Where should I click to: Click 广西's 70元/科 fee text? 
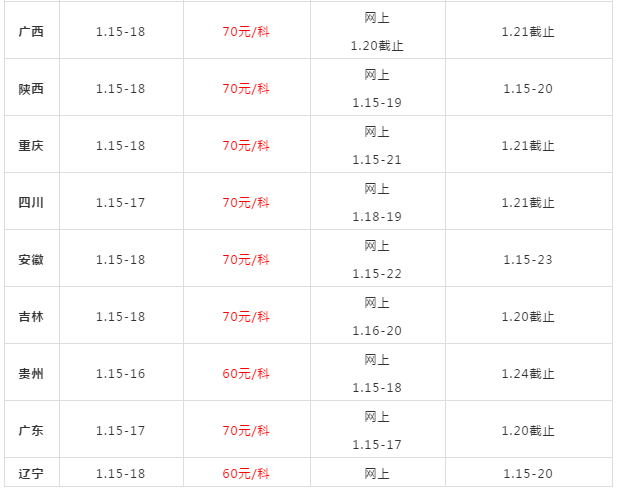click(246, 31)
